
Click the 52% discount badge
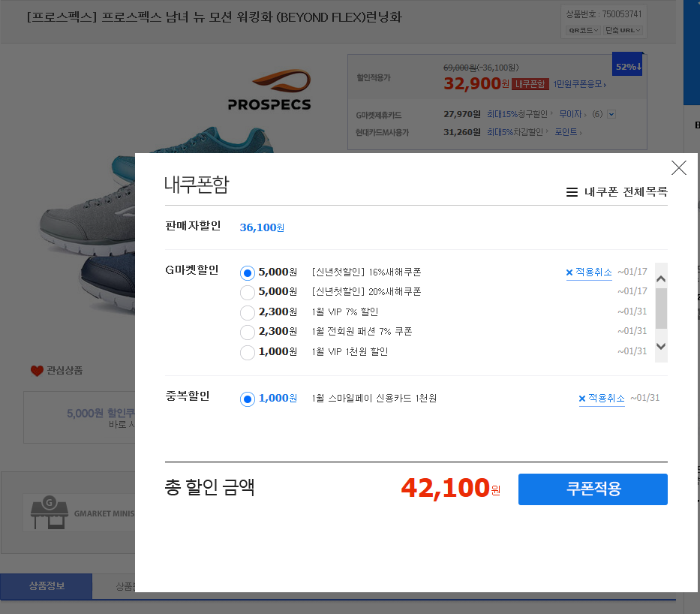(628, 66)
